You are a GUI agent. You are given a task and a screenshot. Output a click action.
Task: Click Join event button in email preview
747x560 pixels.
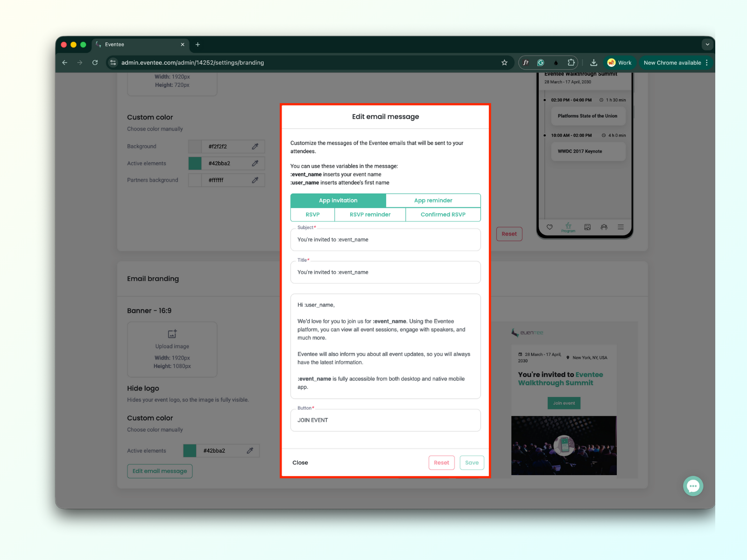click(564, 403)
